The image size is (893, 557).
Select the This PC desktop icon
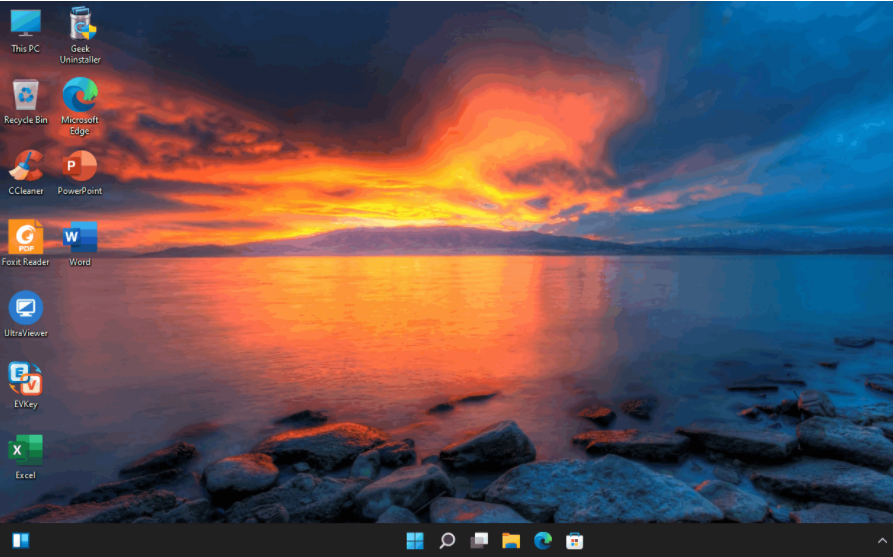[x=26, y=31]
